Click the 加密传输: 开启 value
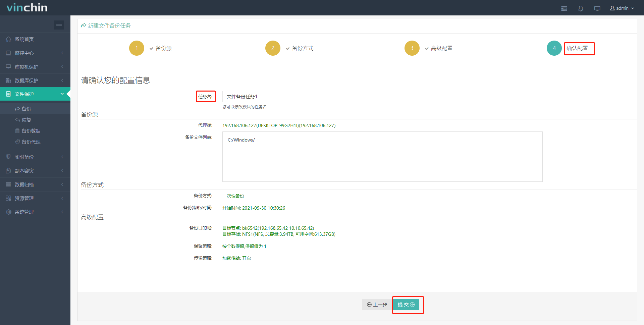Image resolution: width=644 pixels, height=325 pixels. tap(236, 258)
